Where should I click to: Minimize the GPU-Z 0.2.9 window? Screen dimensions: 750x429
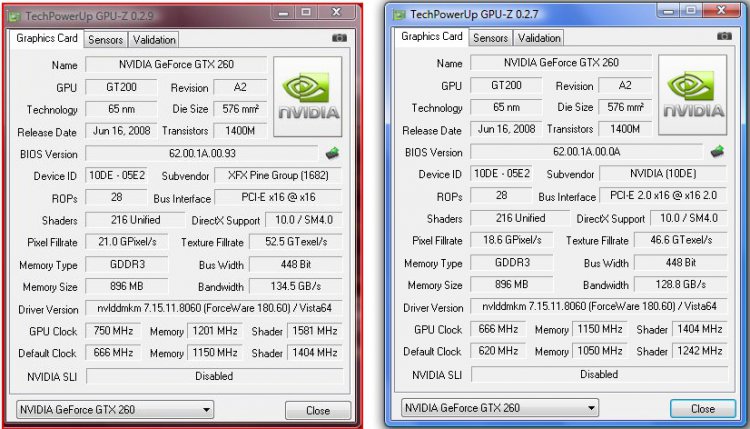(x=283, y=12)
